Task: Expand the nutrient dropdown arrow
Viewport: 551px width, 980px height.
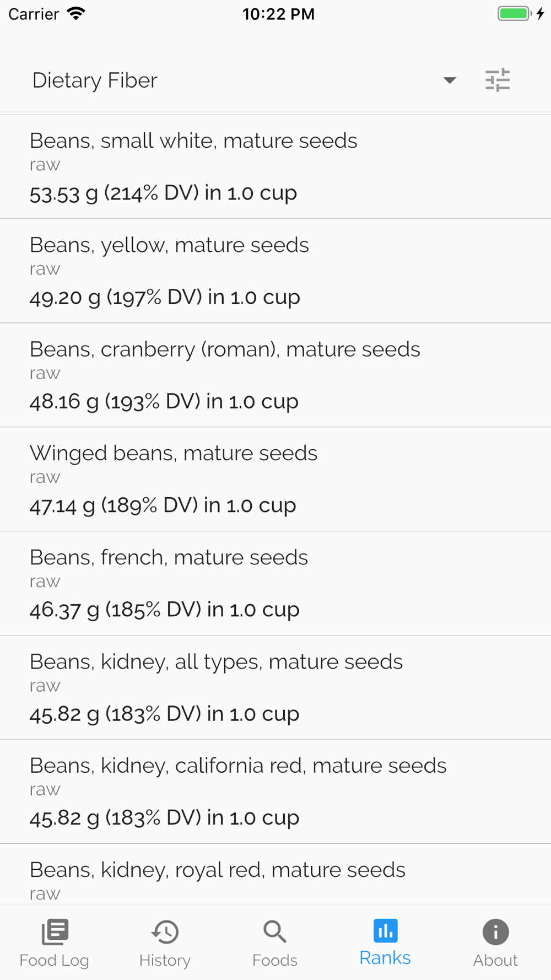Action: tap(450, 80)
